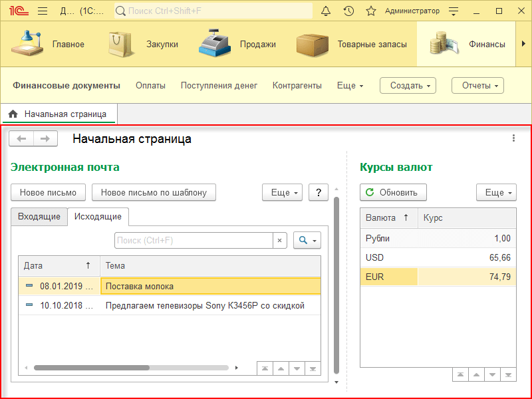Select the Рубли currency row
The height and width of the screenshot is (399, 532).
[438, 238]
